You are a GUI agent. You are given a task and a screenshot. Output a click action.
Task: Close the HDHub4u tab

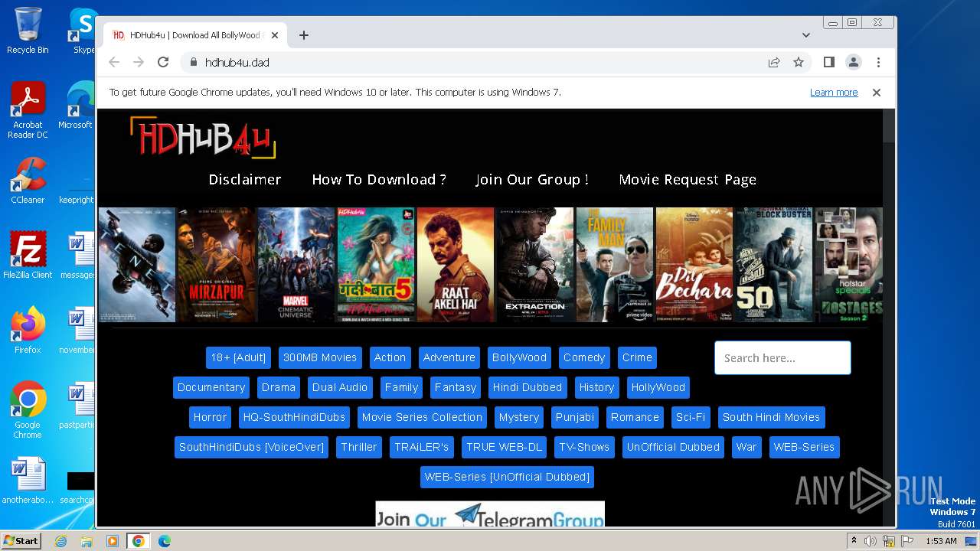click(275, 35)
